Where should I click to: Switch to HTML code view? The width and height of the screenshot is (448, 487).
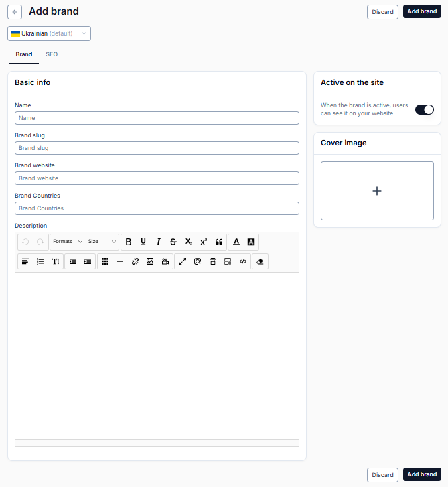point(243,261)
